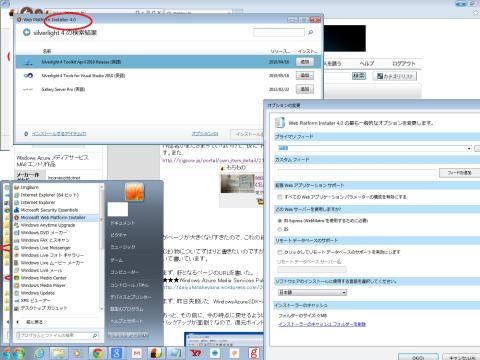Open the primary feed dropdown

click(x=469, y=148)
